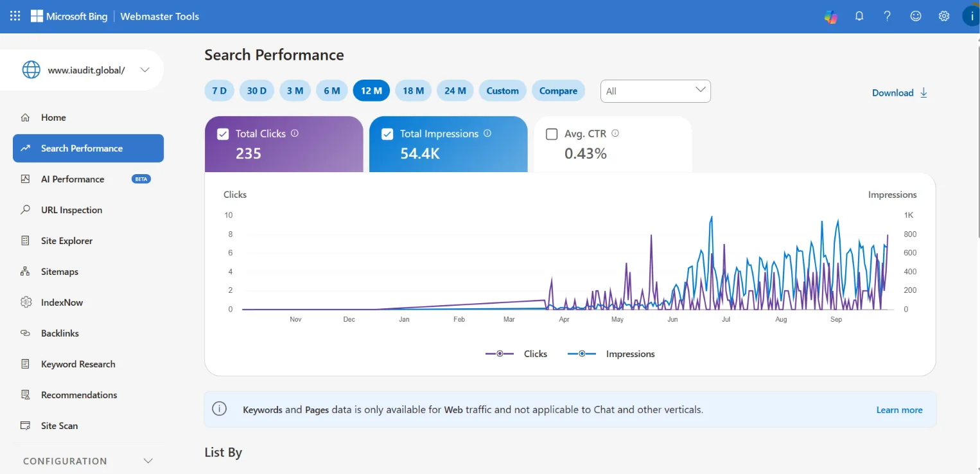Uncheck the Total Clicks checkbox
980x474 pixels.
click(x=223, y=134)
